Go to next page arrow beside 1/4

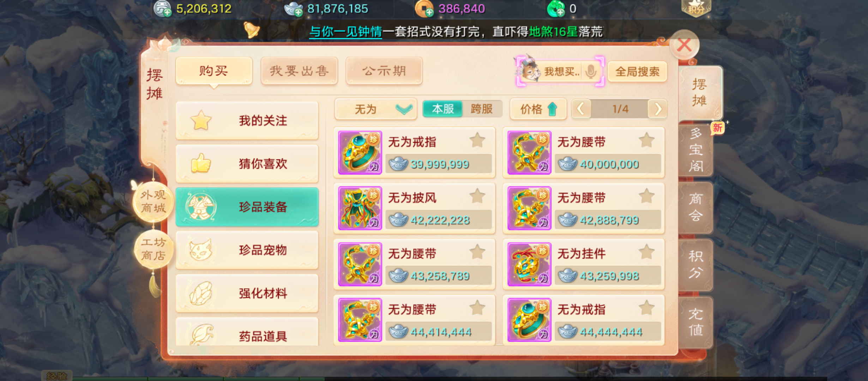(x=657, y=109)
